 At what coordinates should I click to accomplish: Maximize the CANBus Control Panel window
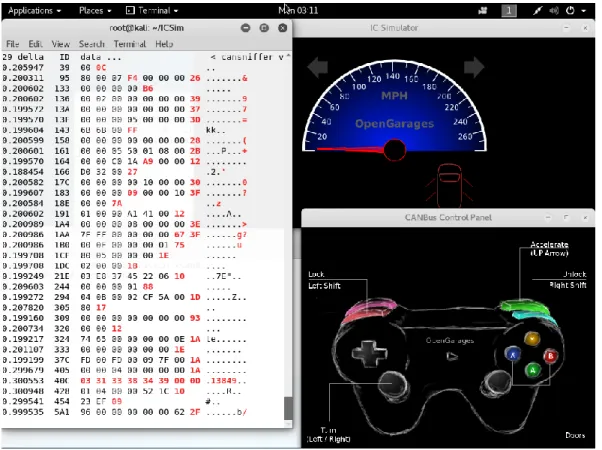tap(567, 218)
